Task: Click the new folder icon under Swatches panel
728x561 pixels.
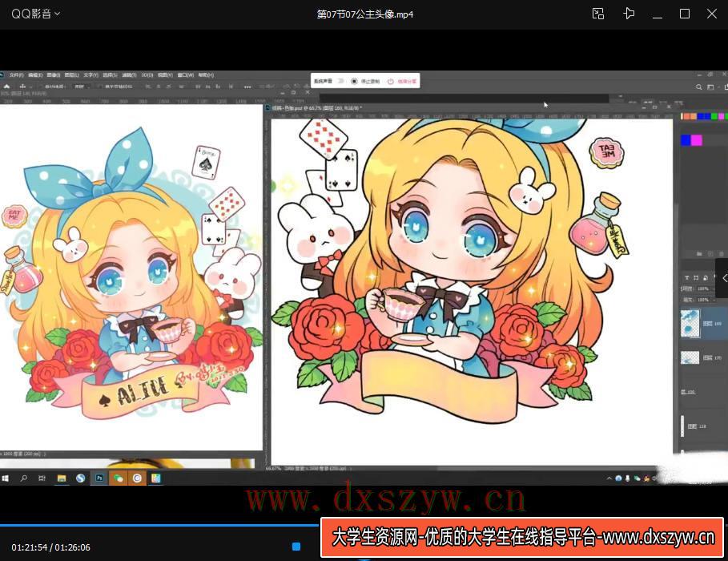Action: tap(698, 254)
